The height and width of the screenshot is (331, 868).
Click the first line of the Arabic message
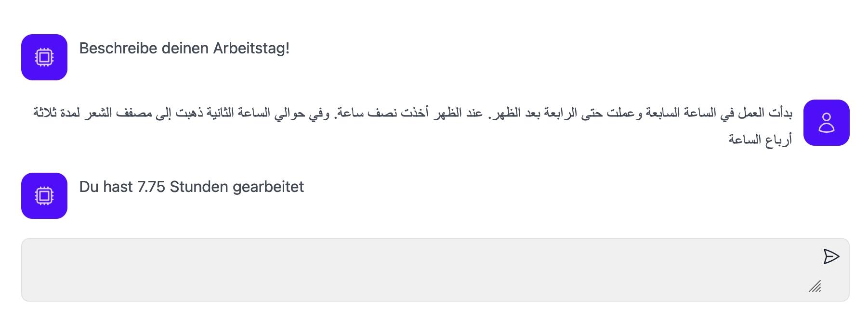pos(412,114)
